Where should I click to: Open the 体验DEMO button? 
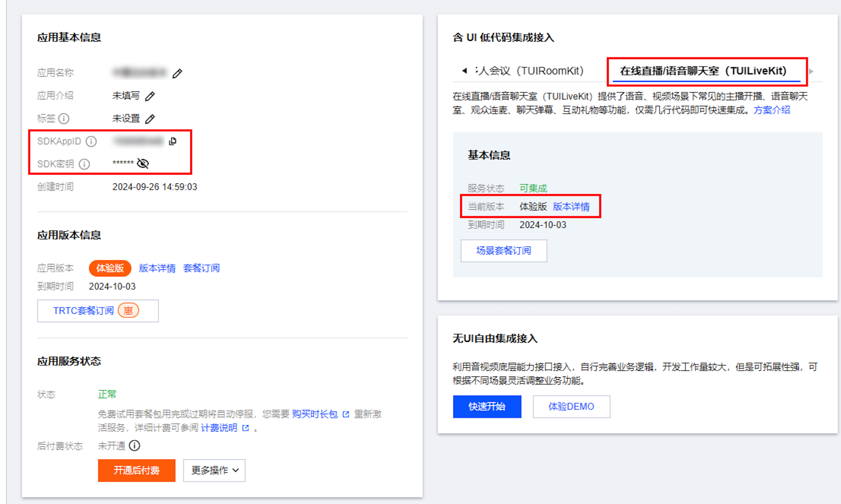tap(571, 407)
